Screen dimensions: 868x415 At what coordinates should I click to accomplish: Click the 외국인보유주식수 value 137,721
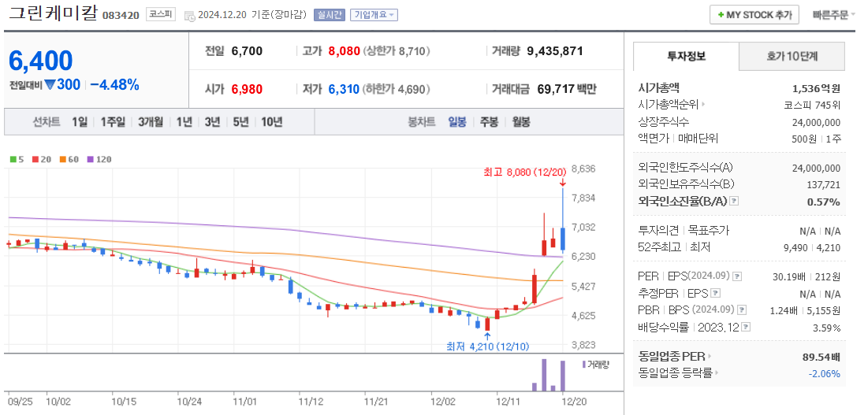point(825,184)
